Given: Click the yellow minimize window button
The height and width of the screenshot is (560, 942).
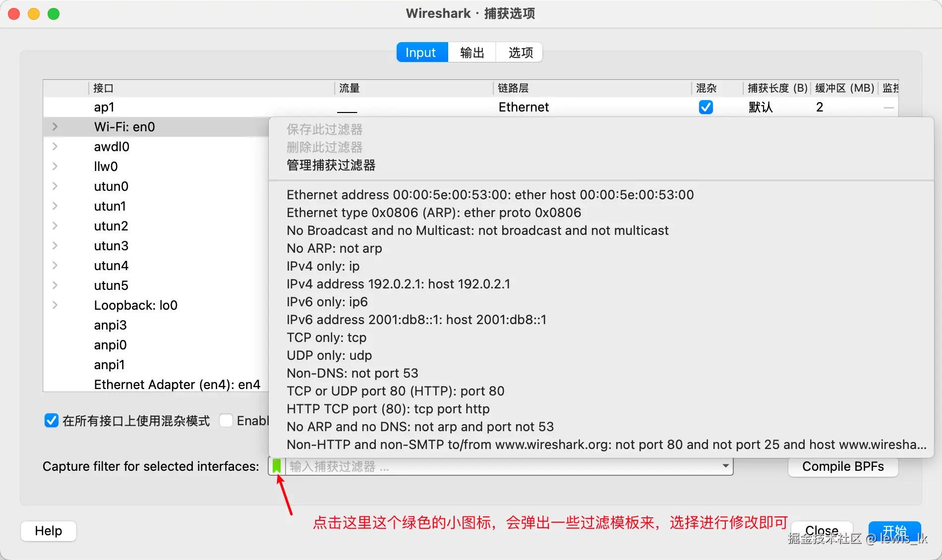Looking at the screenshot, I should [34, 14].
